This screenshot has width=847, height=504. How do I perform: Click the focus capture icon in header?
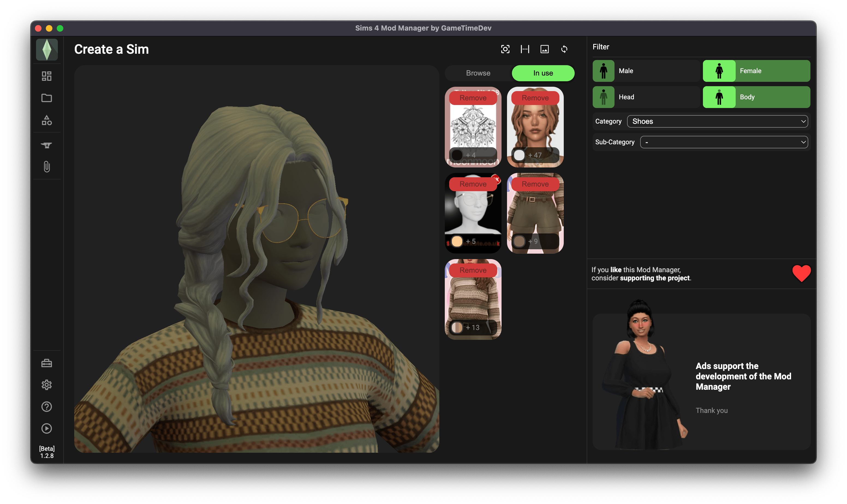(505, 49)
